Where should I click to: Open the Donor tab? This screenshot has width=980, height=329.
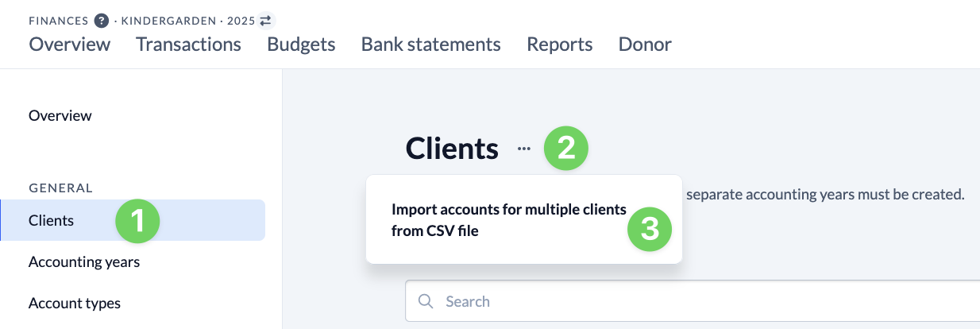click(645, 45)
